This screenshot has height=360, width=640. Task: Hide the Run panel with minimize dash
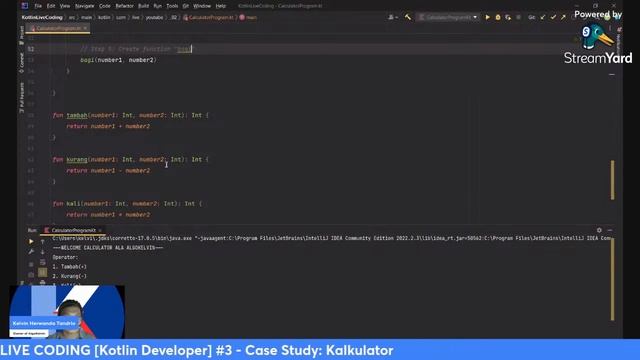(610, 230)
